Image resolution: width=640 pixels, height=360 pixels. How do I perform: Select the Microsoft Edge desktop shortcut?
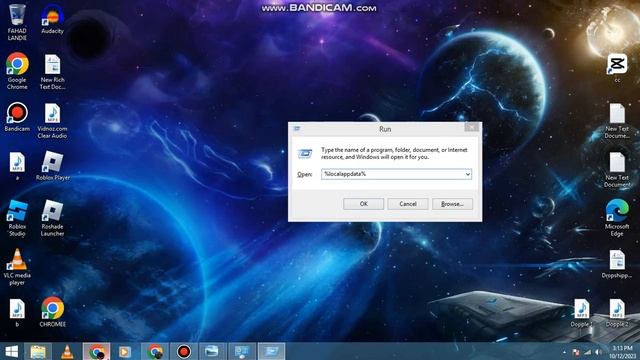(617, 218)
